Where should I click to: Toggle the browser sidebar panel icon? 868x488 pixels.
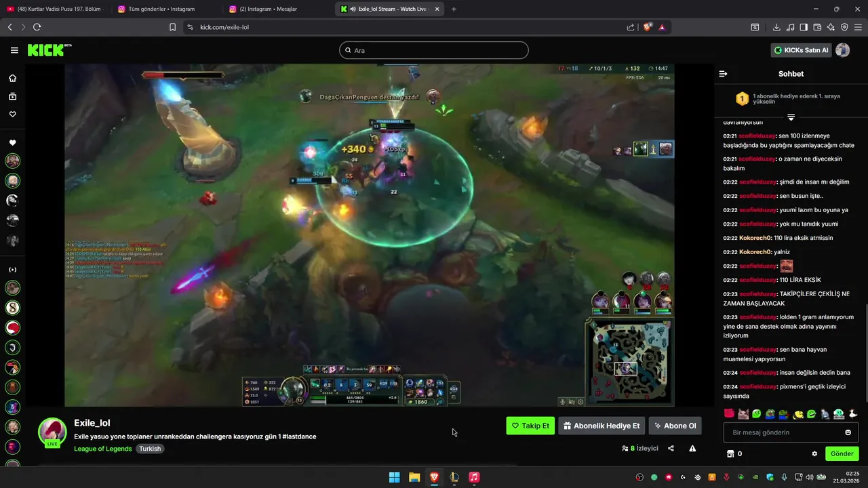click(804, 27)
